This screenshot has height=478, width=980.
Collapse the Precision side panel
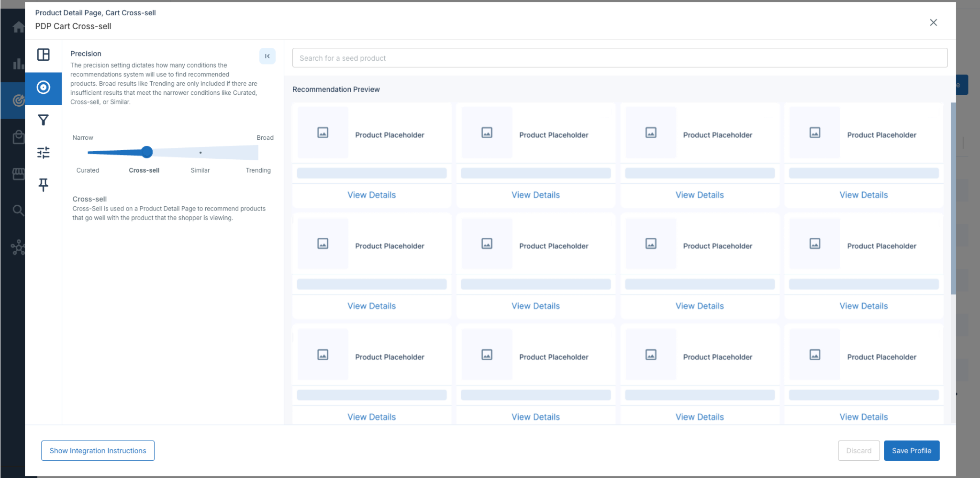pos(267,56)
